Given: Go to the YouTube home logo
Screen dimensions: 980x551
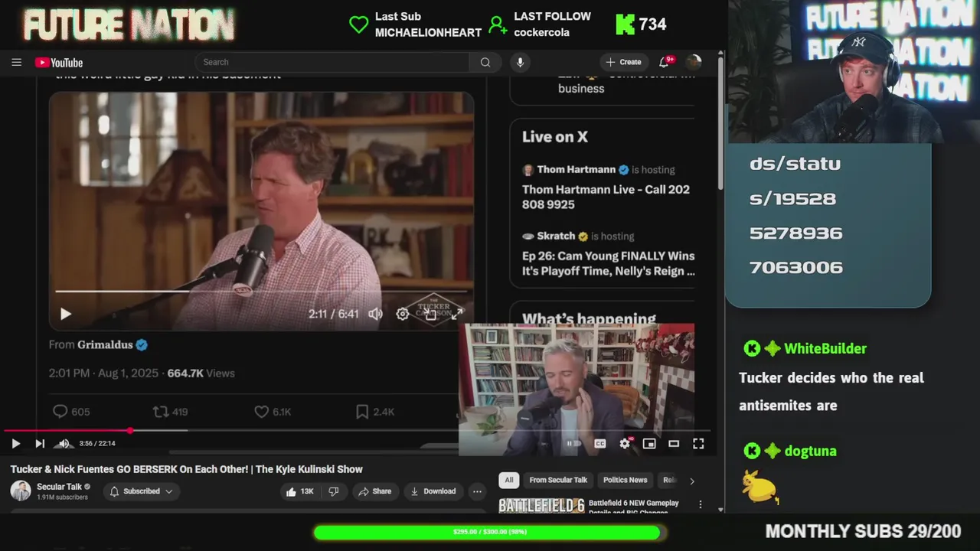Looking at the screenshot, I should (59, 63).
